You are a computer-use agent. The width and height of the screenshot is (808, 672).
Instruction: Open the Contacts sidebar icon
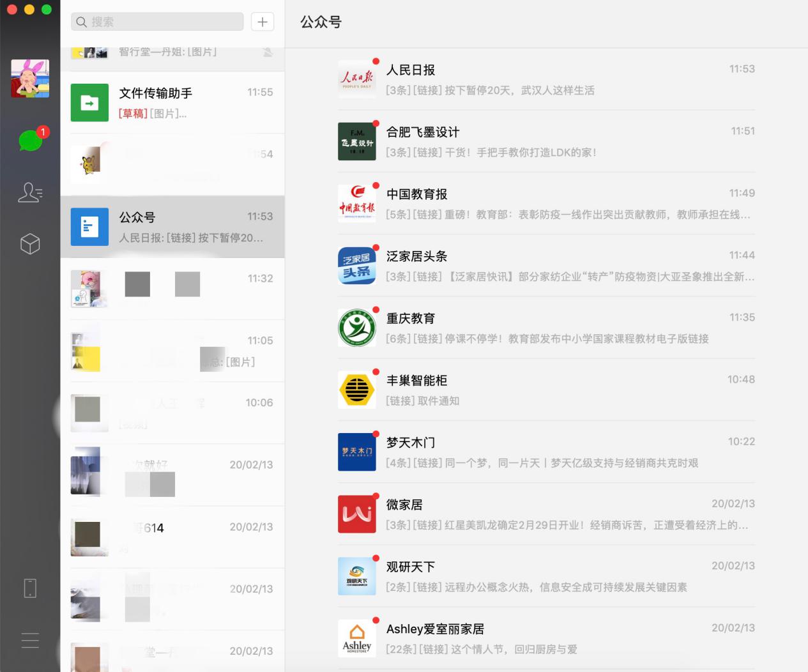coord(30,192)
